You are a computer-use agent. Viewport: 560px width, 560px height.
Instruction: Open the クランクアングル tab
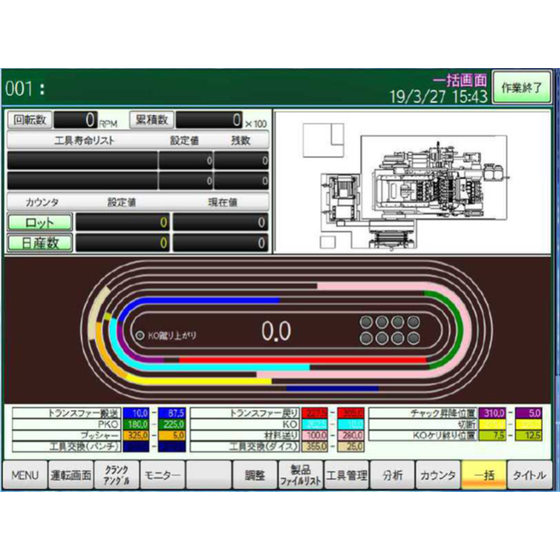tap(116, 475)
